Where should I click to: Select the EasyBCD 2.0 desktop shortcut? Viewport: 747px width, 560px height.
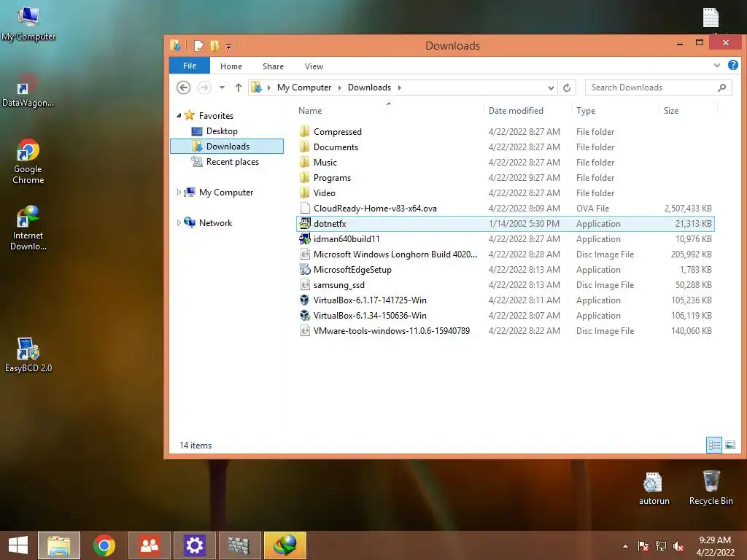(x=28, y=355)
